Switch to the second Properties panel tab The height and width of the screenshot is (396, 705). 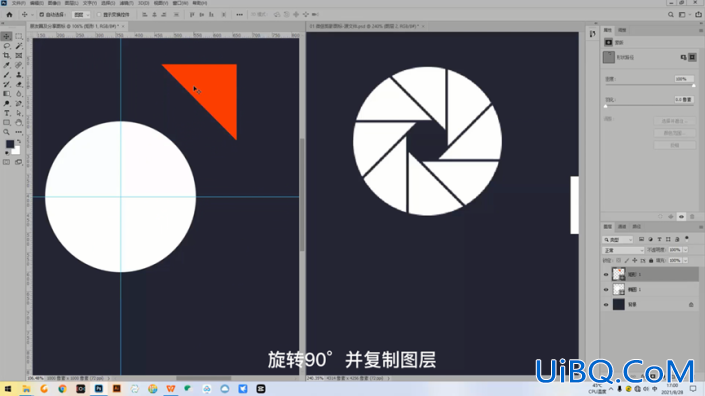tap(622, 30)
